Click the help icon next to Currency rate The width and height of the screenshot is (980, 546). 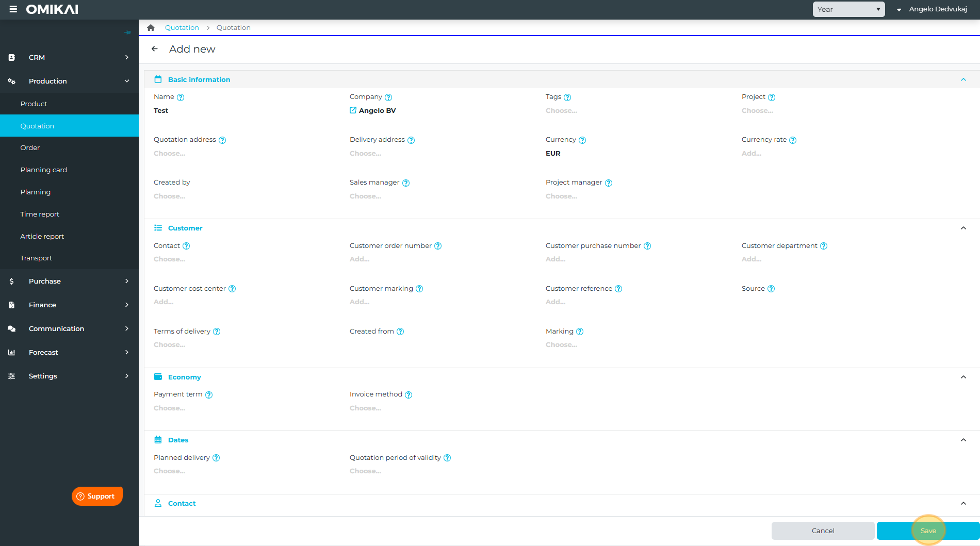[793, 140]
